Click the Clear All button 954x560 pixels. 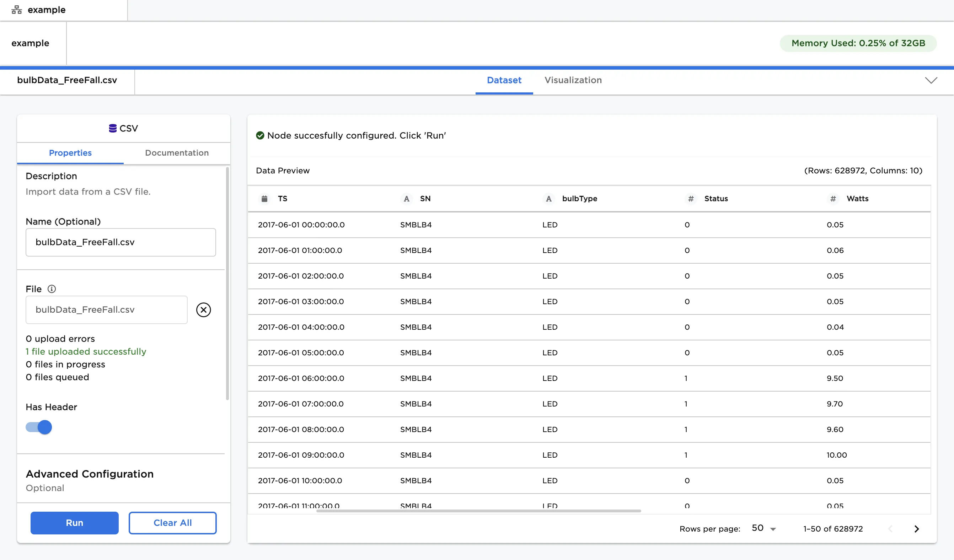(173, 523)
